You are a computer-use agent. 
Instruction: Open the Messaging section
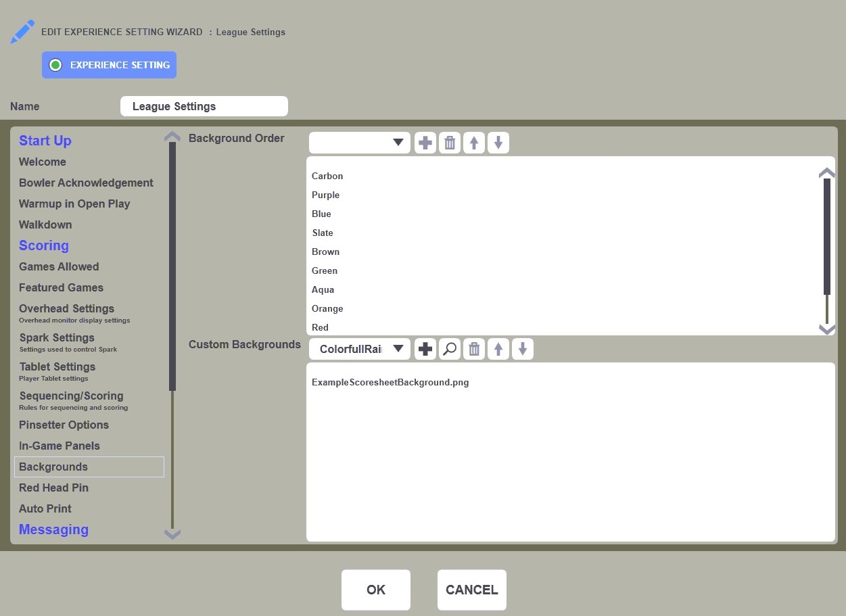click(53, 529)
